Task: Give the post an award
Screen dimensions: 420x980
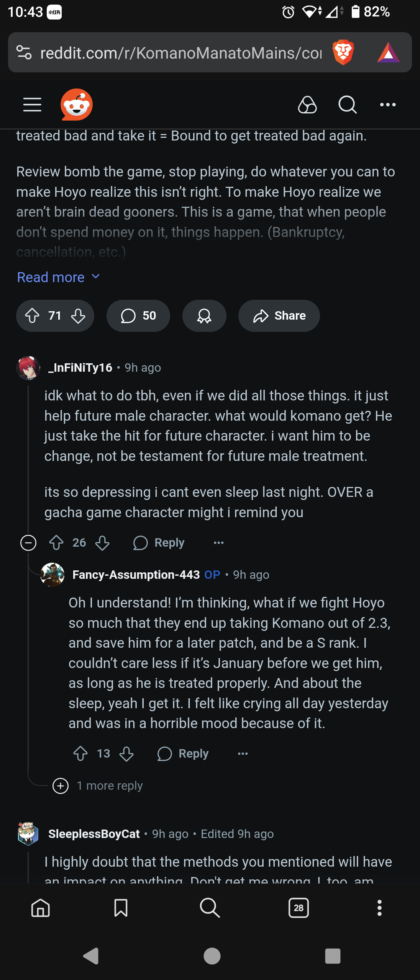Action: click(x=204, y=316)
